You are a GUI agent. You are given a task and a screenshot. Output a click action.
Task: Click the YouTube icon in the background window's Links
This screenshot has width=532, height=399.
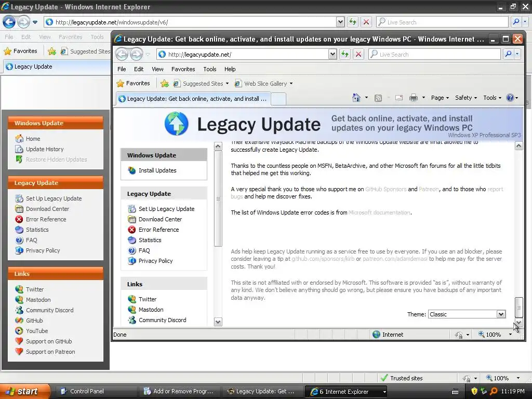pos(19,331)
